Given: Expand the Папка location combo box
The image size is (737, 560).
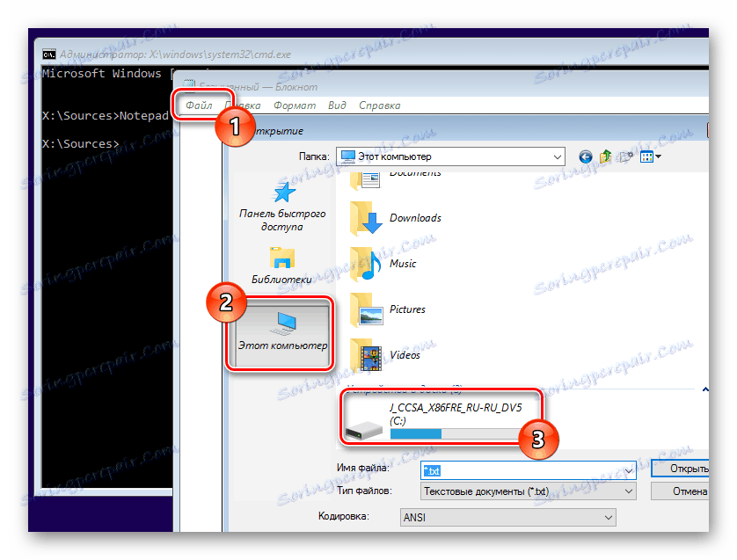Looking at the screenshot, I should coord(558,156).
